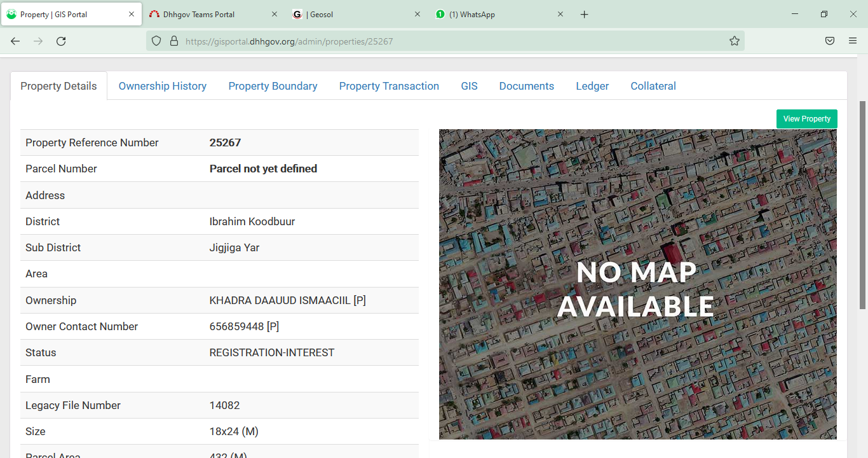This screenshot has height=458, width=868.
Task: Open the GIS tab
Action: tap(469, 86)
